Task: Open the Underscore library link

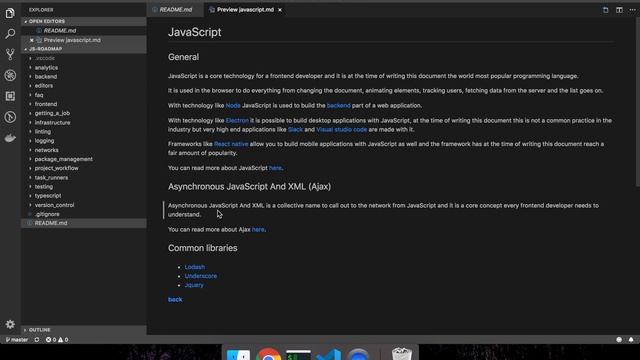Action: pyautogui.click(x=201, y=276)
